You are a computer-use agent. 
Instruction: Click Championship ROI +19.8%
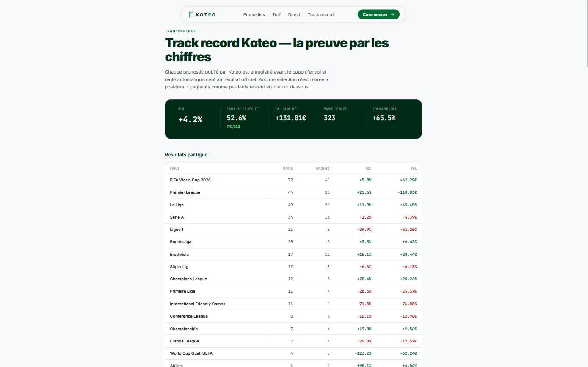[x=364, y=329]
